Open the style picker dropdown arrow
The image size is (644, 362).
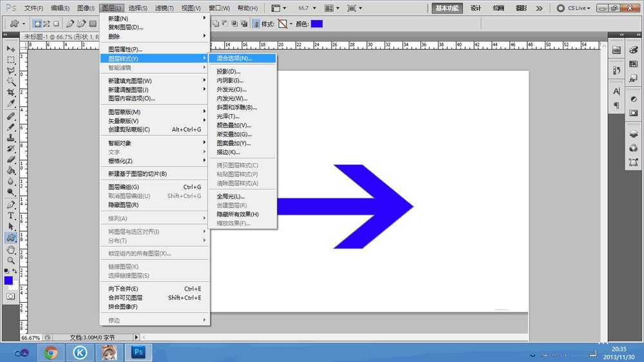290,24
